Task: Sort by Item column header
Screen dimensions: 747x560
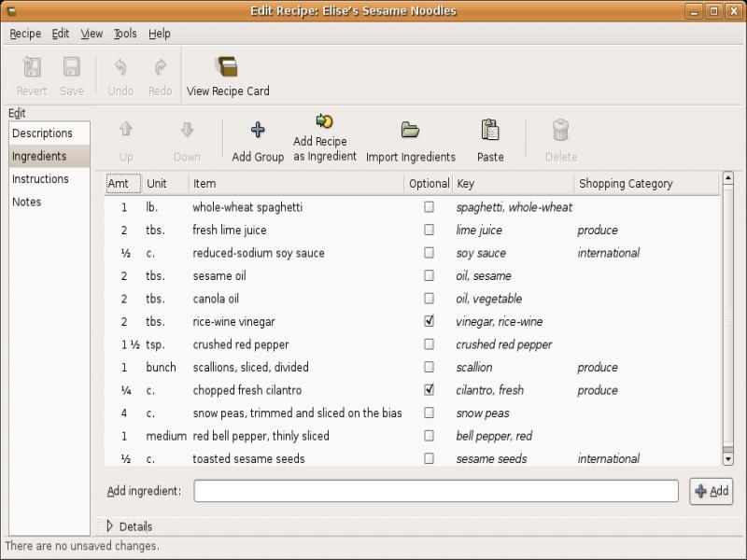Action: pos(297,184)
